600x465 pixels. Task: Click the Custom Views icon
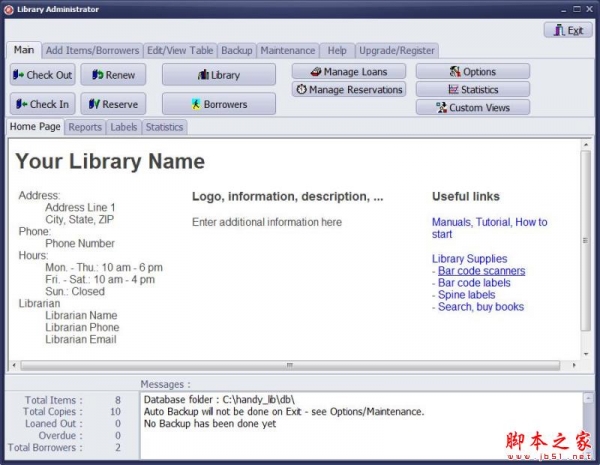point(442,107)
